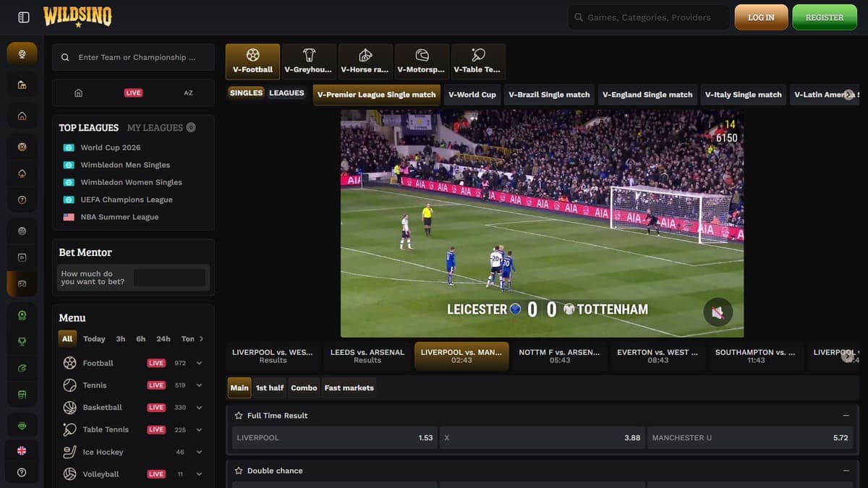Click the Basketball icon in the Menu list

pos(69,408)
